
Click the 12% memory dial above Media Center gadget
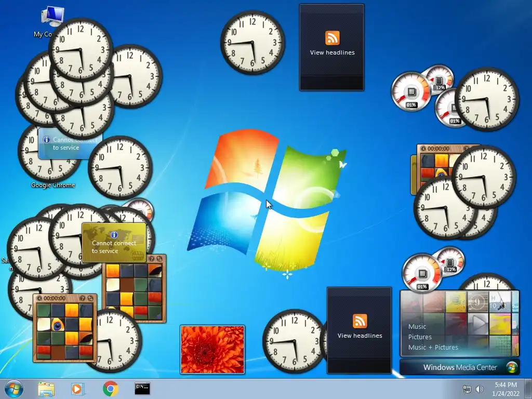click(x=450, y=261)
